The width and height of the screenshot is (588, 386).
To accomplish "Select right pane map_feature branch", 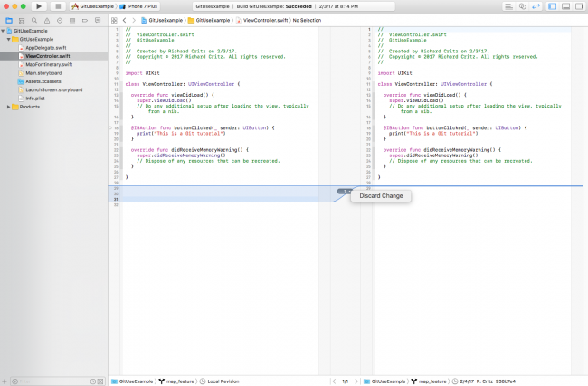I will [x=429, y=381].
